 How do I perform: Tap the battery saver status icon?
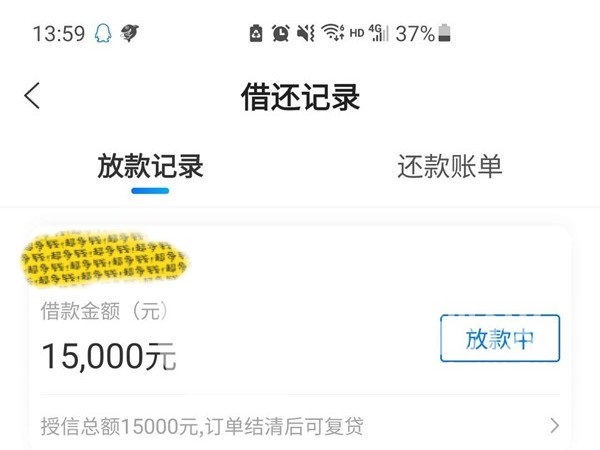pyautogui.click(x=256, y=33)
